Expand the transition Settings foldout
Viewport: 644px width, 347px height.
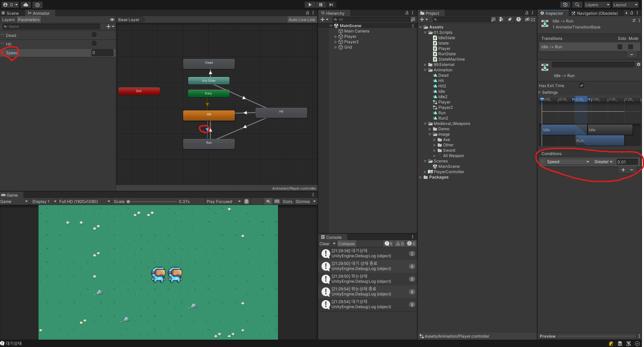540,92
